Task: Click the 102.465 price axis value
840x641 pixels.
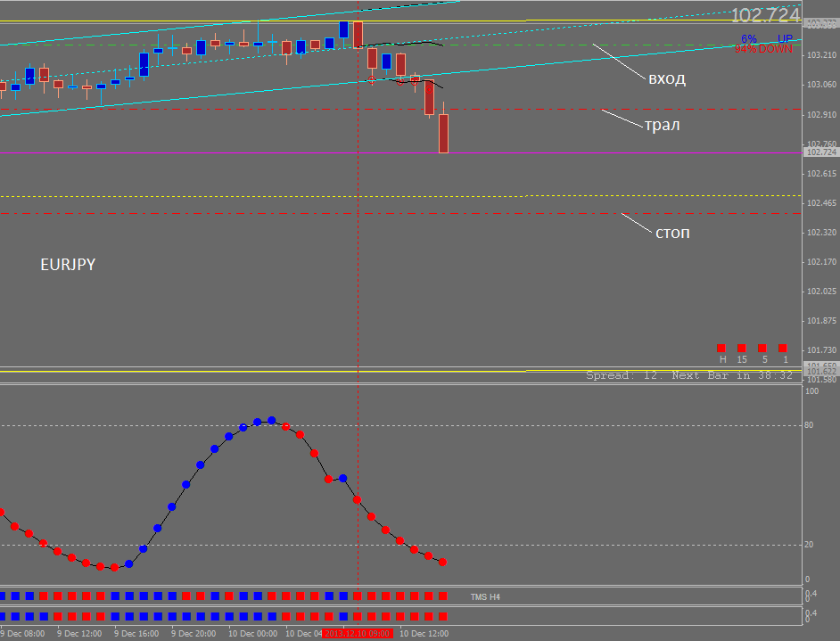Action: (x=822, y=203)
